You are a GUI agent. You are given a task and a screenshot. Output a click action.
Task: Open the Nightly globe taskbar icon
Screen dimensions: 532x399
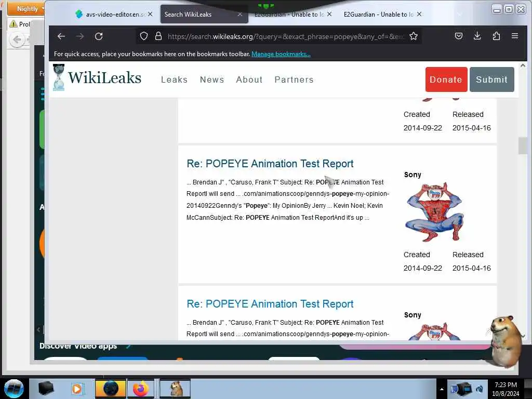point(111,389)
